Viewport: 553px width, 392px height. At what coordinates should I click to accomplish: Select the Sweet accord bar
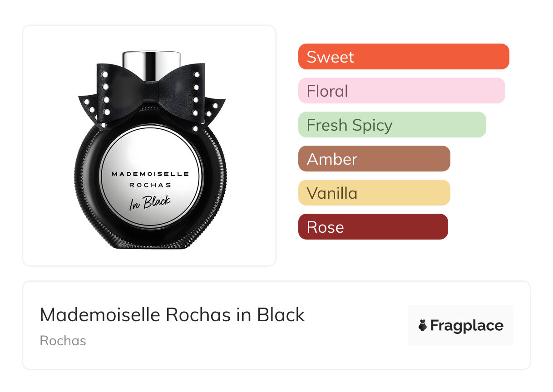tap(403, 57)
